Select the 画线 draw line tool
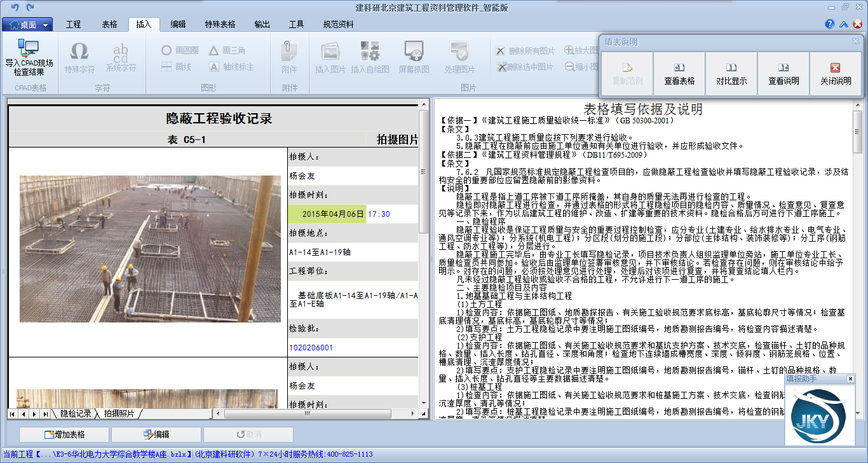 (x=176, y=67)
